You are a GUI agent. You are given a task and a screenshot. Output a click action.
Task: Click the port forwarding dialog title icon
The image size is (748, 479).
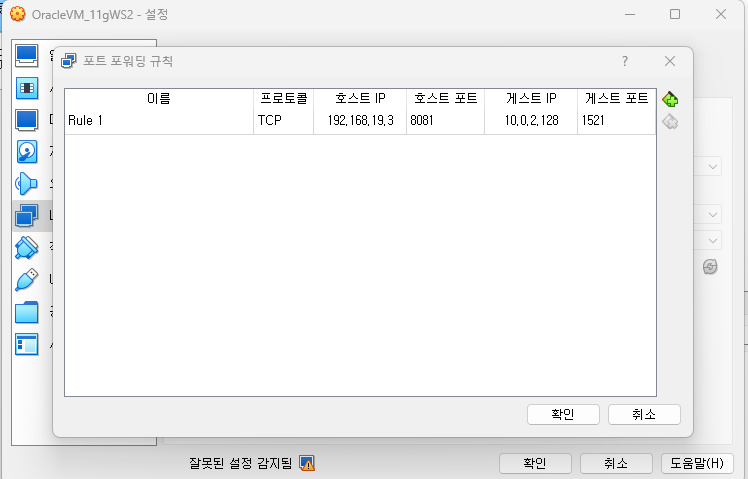coord(69,61)
